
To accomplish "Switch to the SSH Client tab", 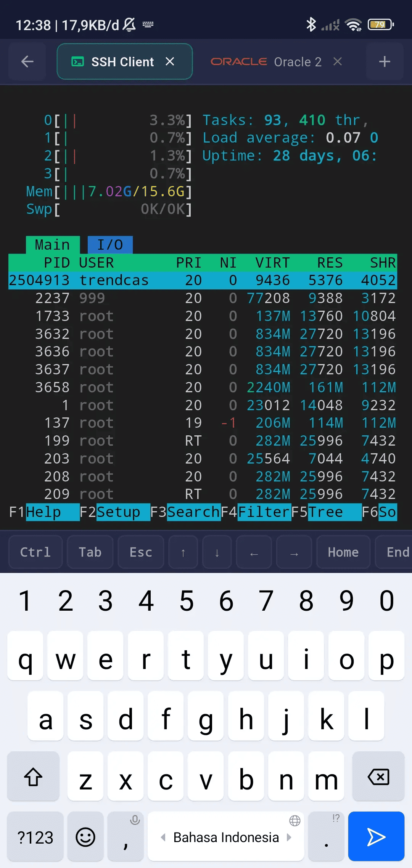I will pos(124,61).
